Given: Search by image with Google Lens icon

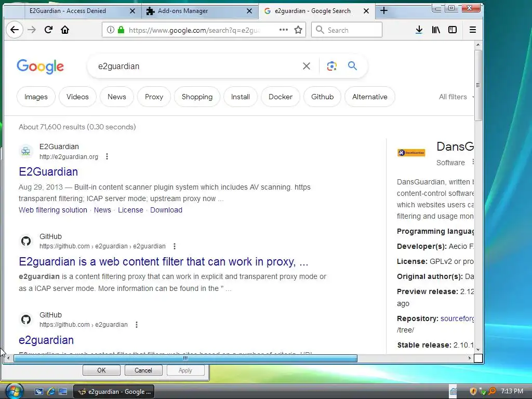Looking at the screenshot, I should click(x=331, y=66).
